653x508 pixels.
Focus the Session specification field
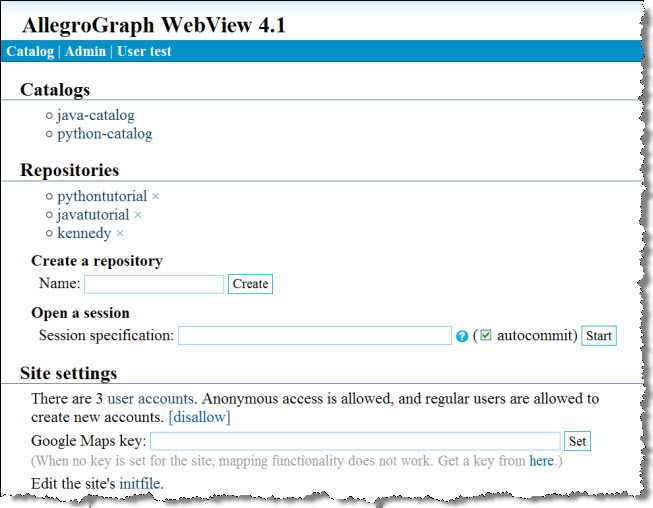(x=315, y=336)
